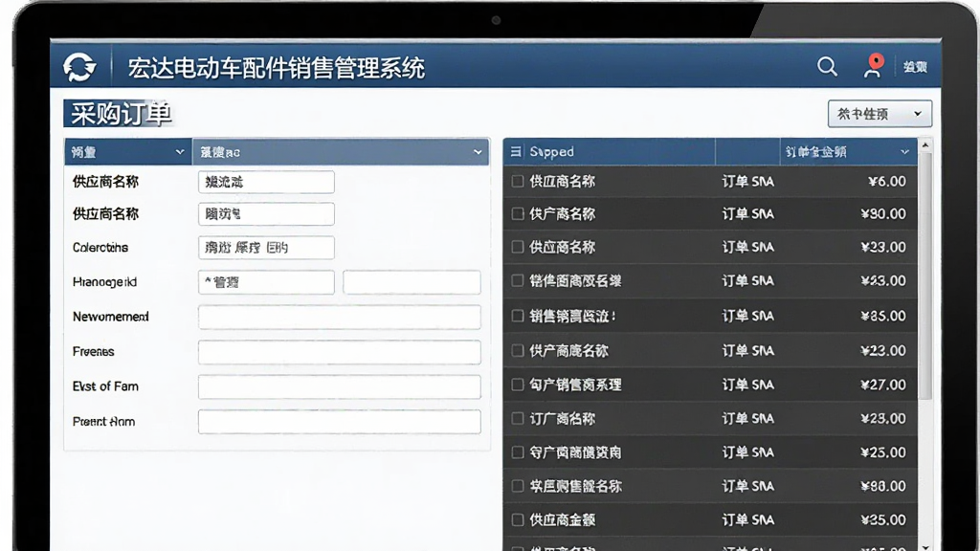The width and height of the screenshot is (980, 551).
Task: Click scrollbar up arrow in order list
Action: (x=925, y=145)
